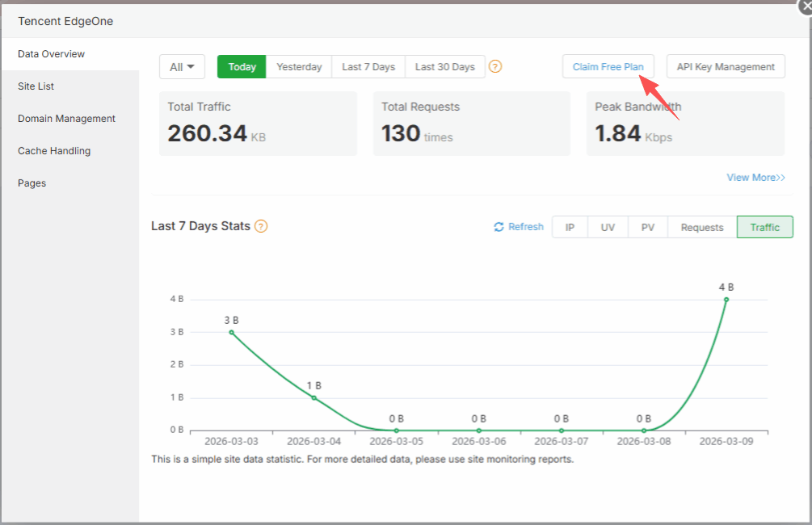Click the 2026-03-06 chart data point
Viewport: 812px width, 525px height.
[x=479, y=430]
